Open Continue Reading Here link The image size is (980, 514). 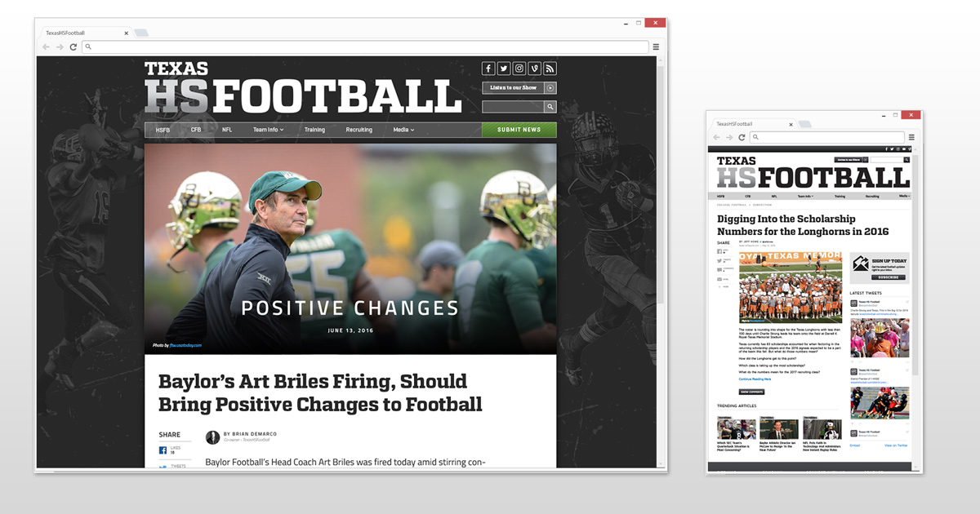tap(755, 379)
